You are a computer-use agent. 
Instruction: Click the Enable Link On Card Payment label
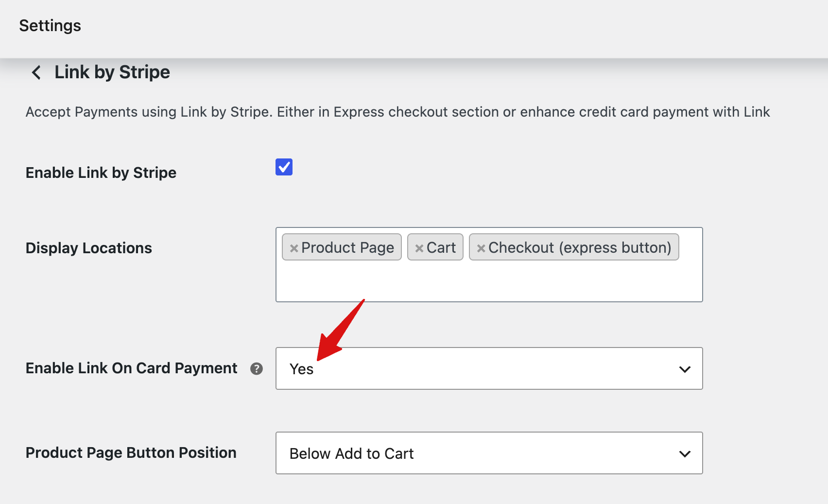pos(132,368)
